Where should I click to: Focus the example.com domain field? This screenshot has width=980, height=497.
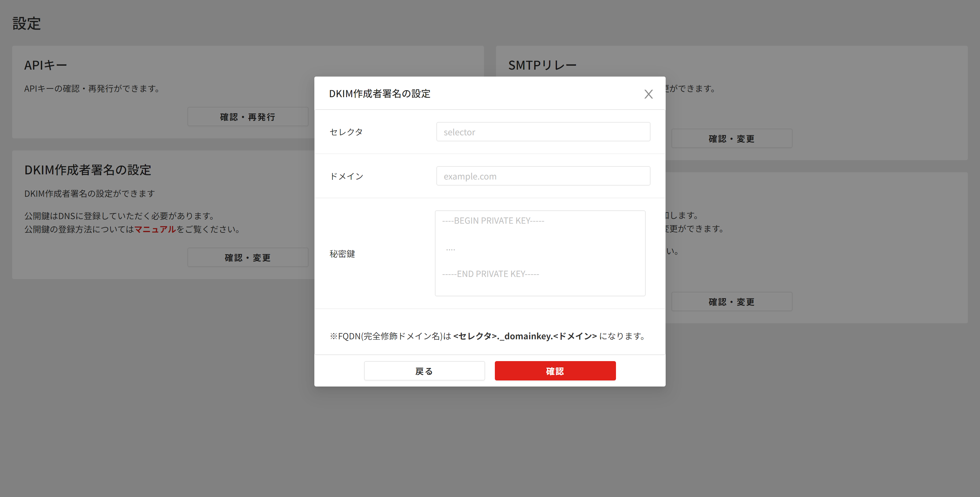[x=543, y=176]
